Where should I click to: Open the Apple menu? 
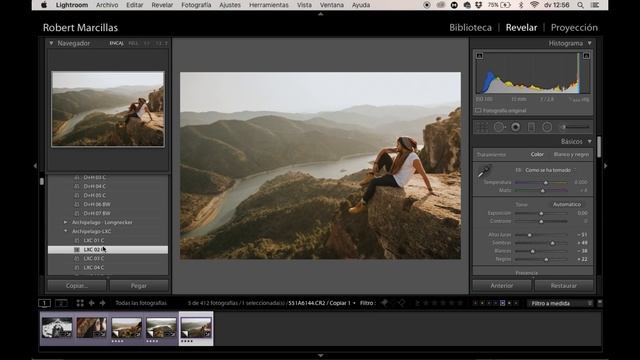(44, 5)
